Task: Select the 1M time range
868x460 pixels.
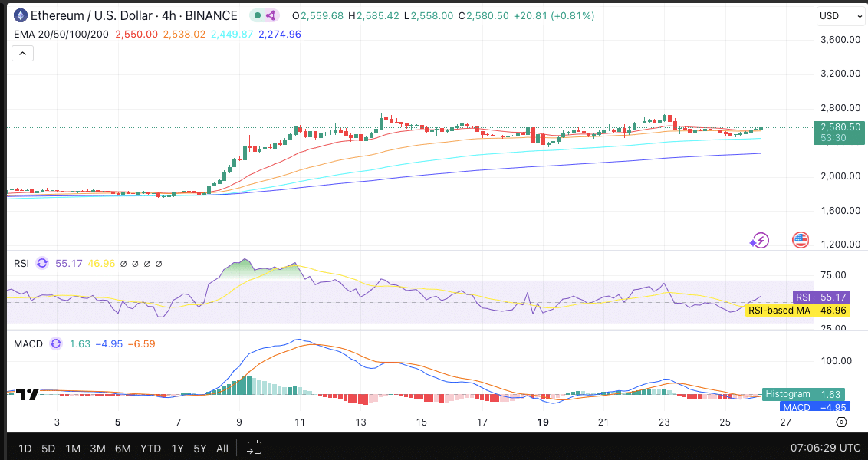Action: [73, 449]
